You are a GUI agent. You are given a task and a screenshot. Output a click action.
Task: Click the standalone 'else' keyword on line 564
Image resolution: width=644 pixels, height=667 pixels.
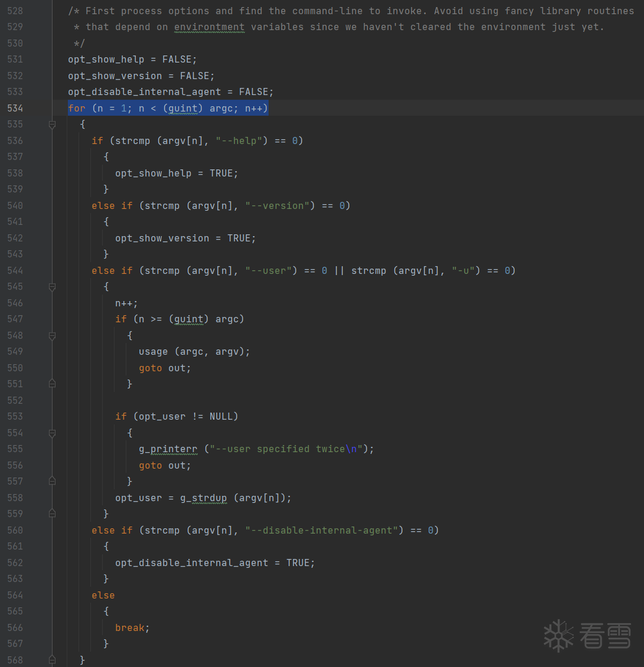(103, 596)
